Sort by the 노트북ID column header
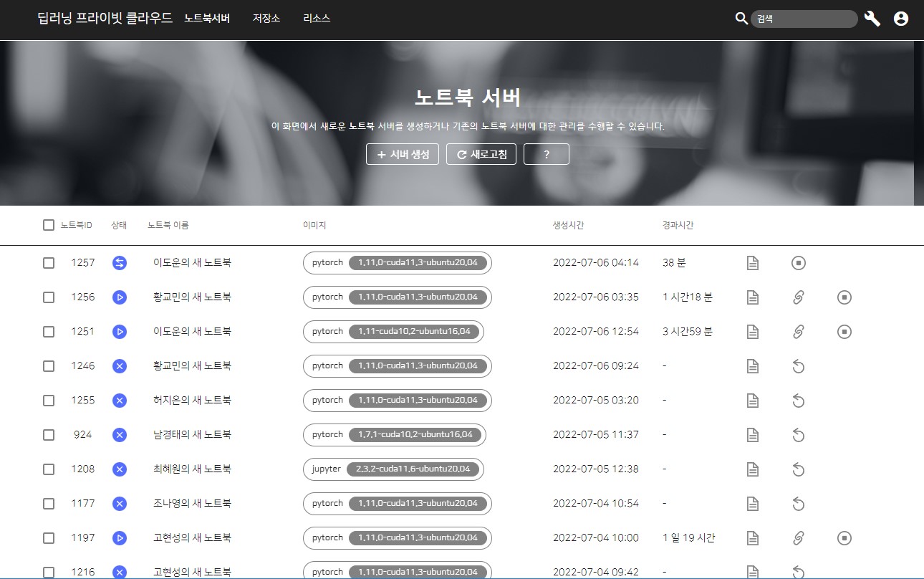The height and width of the screenshot is (579, 924). point(77,225)
